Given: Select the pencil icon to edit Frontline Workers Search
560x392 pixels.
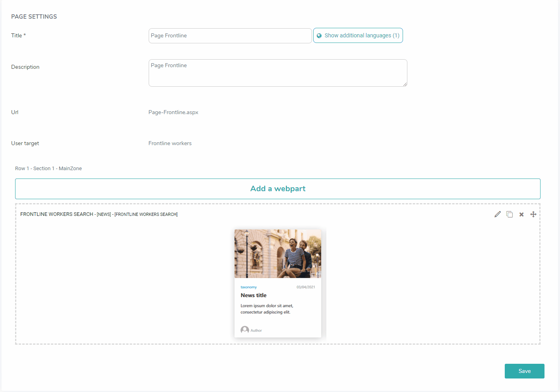Looking at the screenshot, I should pyautogui.click(x=497, y=214).
